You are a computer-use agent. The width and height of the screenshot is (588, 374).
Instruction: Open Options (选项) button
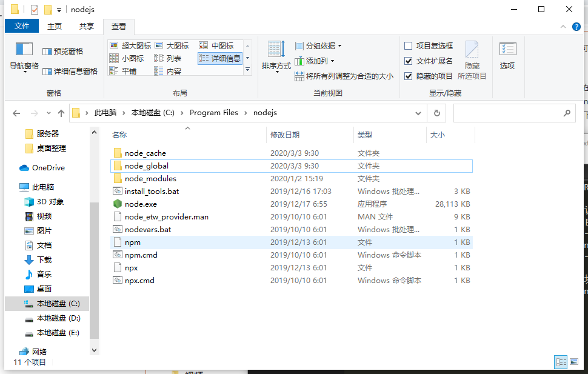point(507,56)
